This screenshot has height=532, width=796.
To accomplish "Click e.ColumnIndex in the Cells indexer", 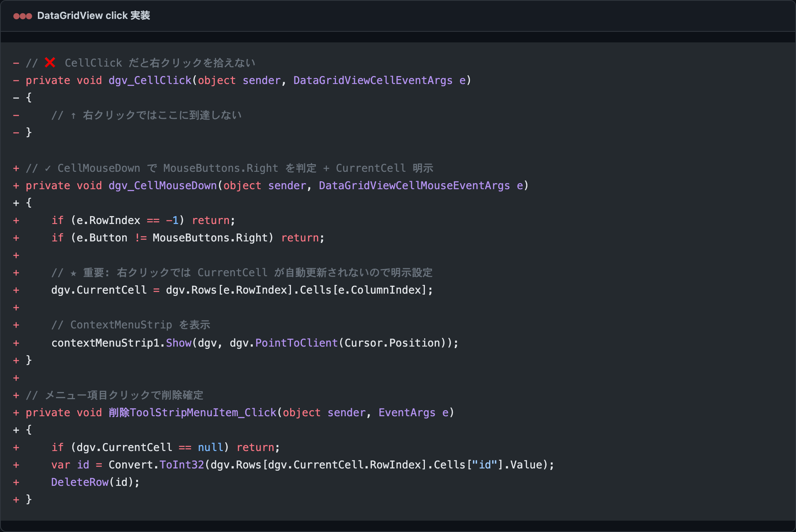I will 379,290.
